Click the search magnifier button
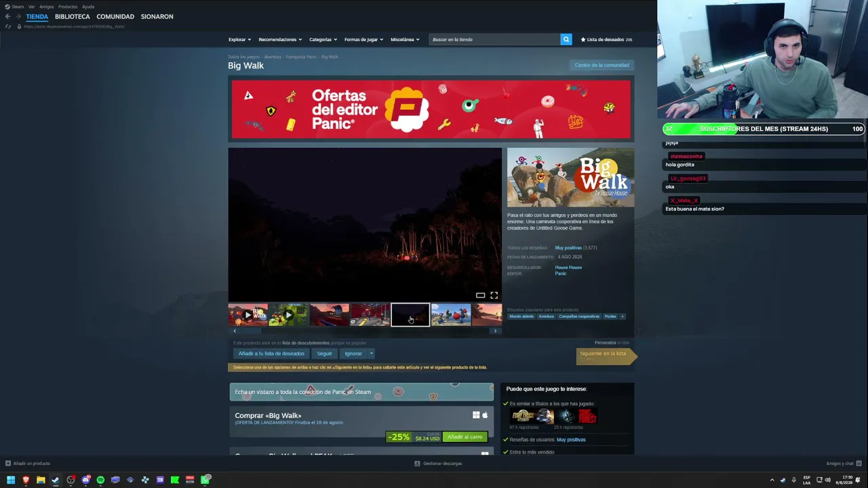 tap(566, 39)
